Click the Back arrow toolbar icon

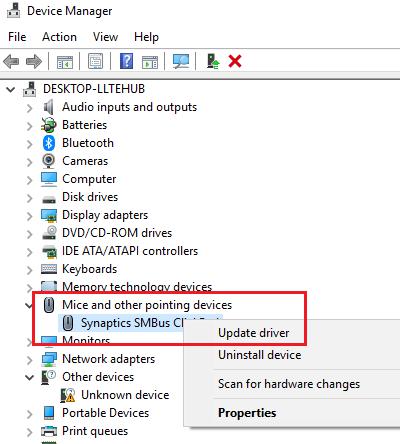(x=11, y=62)
